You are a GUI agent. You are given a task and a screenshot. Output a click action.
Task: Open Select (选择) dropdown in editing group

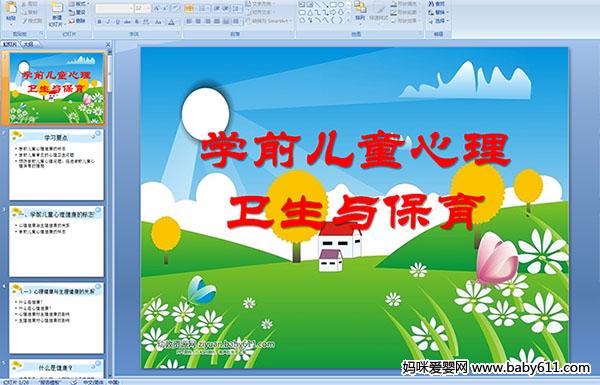click(438, 21)
